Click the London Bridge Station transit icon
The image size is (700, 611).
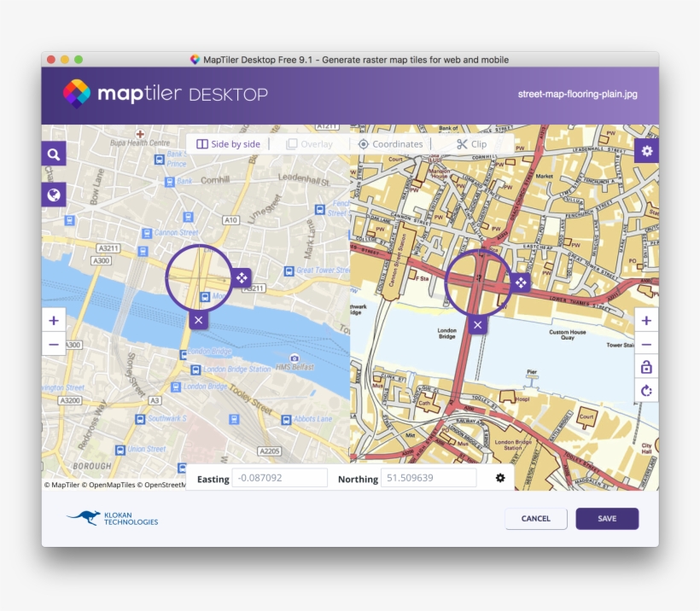pos(195,370)
